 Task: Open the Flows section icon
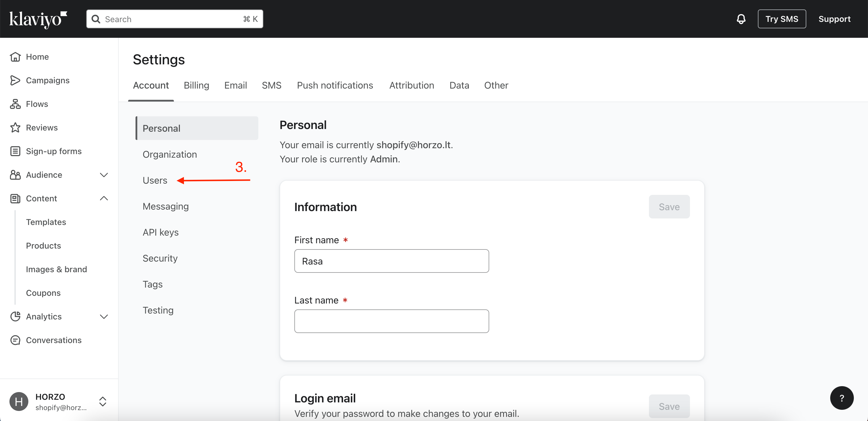tap(15, 103)
